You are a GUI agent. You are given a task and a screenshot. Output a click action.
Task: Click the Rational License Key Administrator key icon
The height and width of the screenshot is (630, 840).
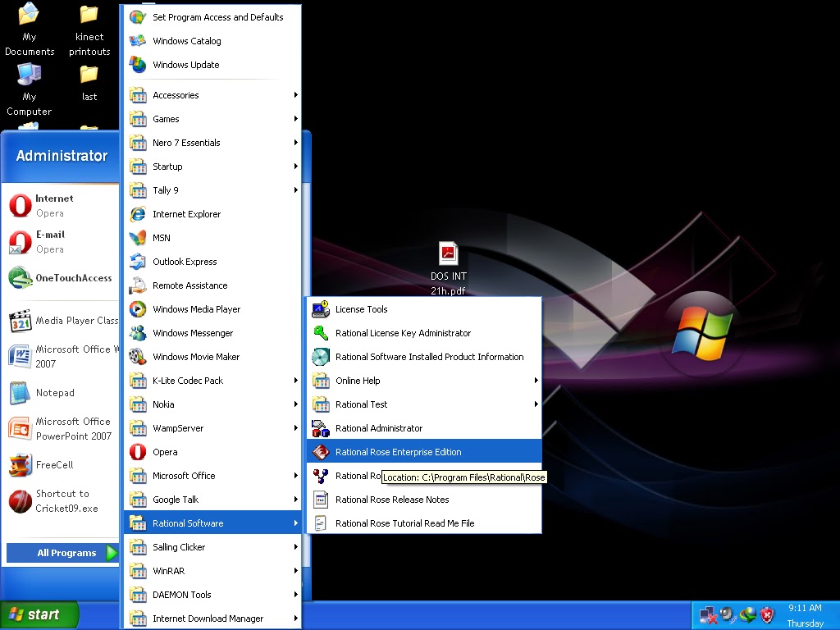(321, 333)
